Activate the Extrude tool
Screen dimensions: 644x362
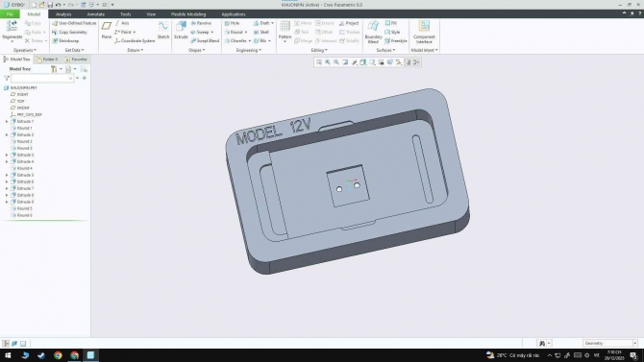pyautogui.click(x=181, y=30)
